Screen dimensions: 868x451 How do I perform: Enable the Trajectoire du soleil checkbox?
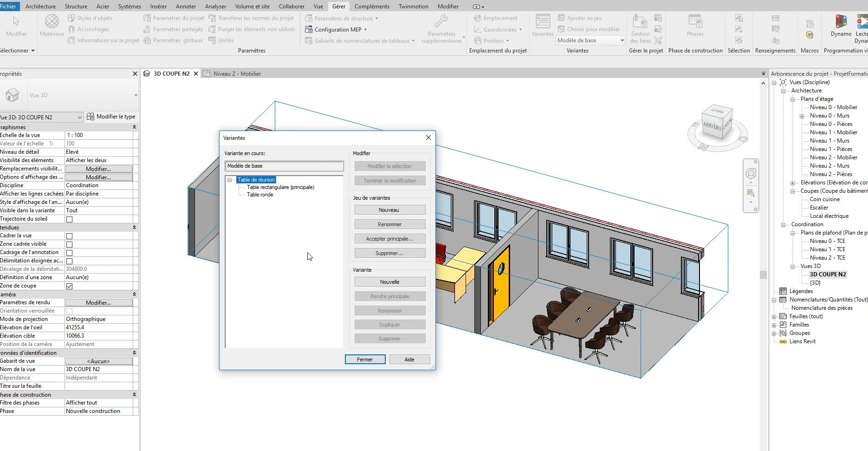pyautogui.click(x=69, y=219)
